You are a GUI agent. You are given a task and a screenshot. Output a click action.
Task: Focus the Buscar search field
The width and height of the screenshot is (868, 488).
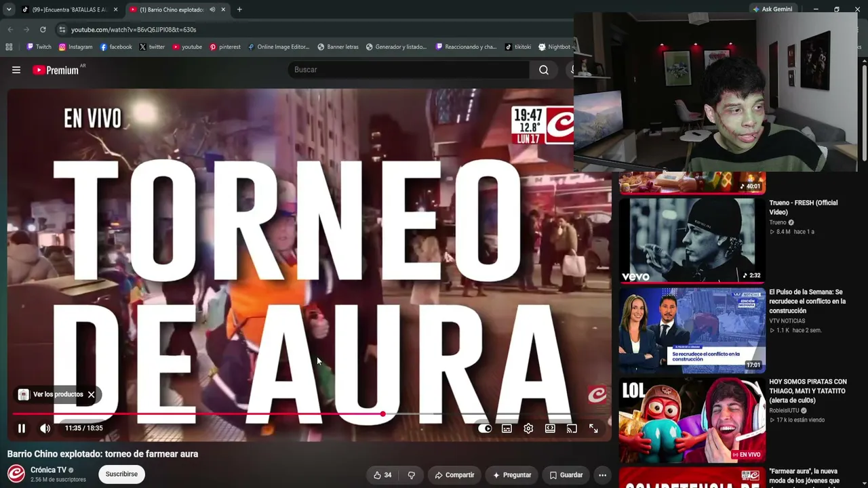410,70
